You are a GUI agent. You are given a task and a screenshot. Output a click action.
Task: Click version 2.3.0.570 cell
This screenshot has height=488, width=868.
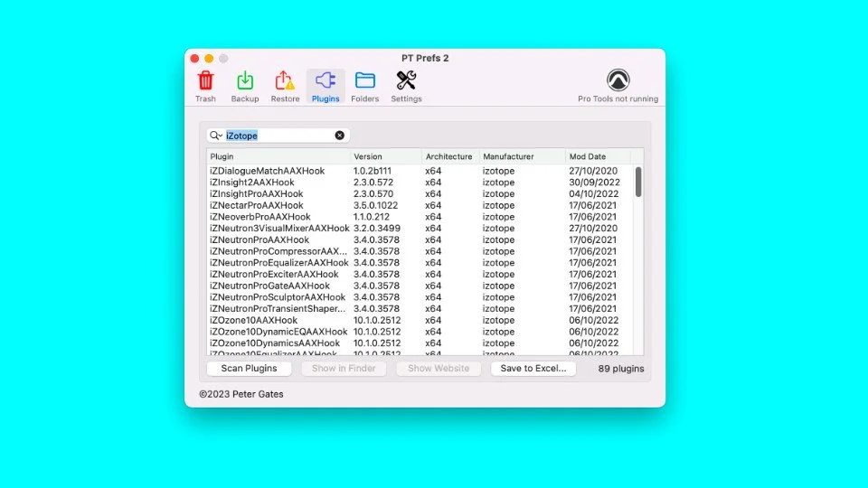373,194
